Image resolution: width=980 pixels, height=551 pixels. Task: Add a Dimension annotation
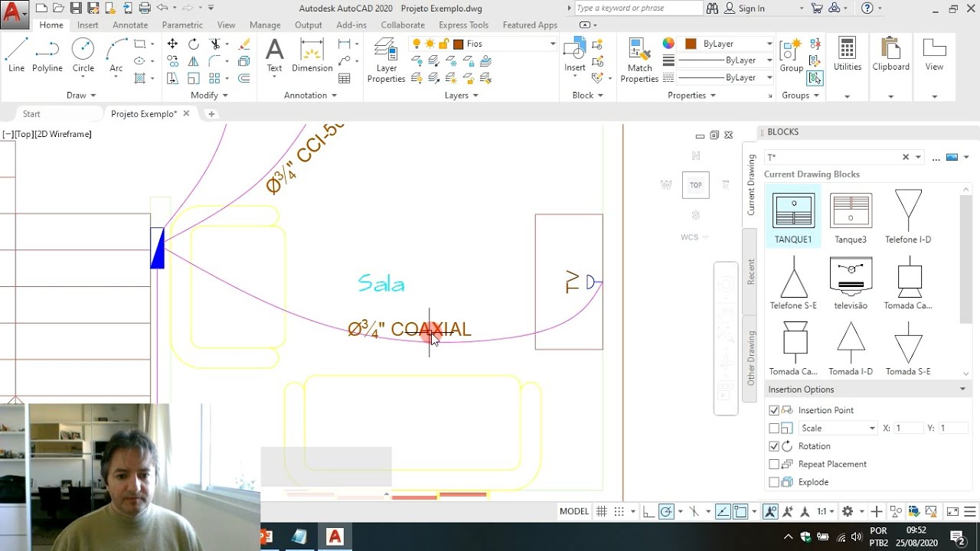pyautogui.click(x=312, y=55)
